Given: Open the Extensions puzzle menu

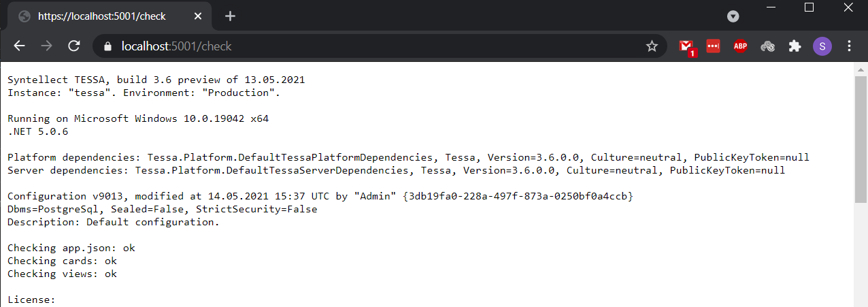Looking at the screenshot, I should click(x=795, y=46).
